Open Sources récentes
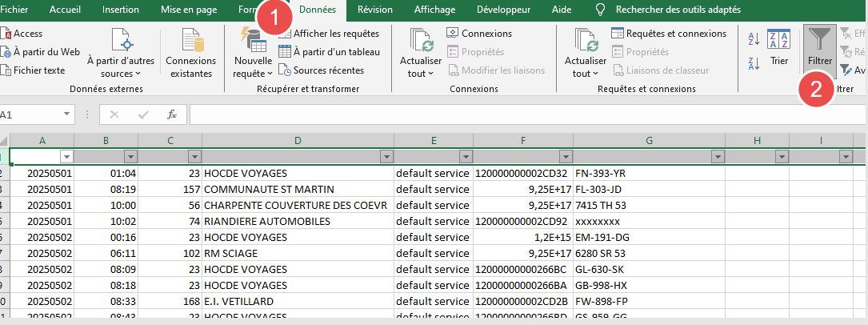868x325 pixels. pyautogui.click(x=328, y=70)
